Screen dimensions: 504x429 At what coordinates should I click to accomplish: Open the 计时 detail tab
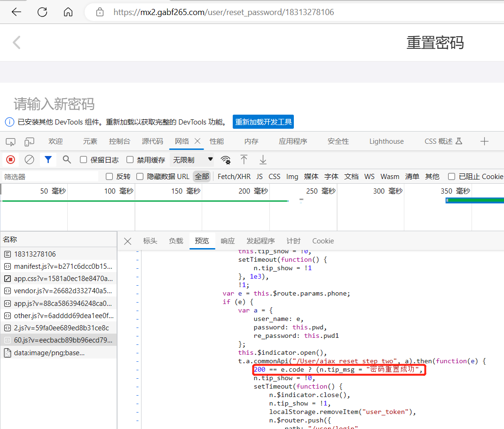293,241
